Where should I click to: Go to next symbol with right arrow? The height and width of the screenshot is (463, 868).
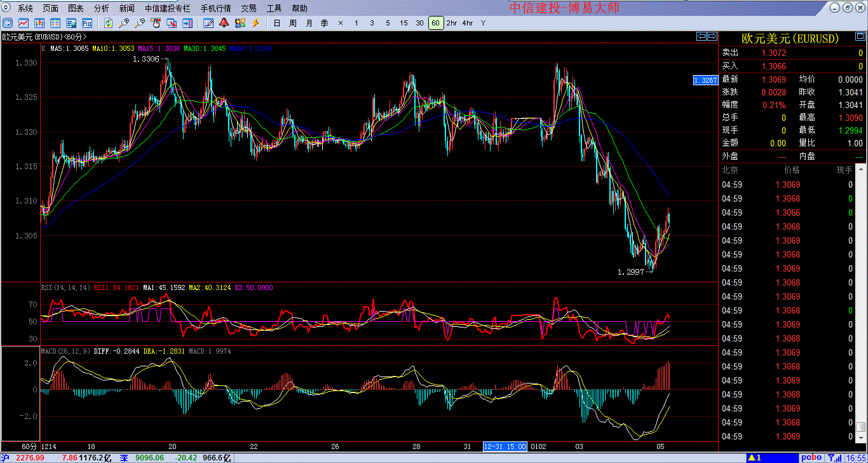[x=712, y=36]
